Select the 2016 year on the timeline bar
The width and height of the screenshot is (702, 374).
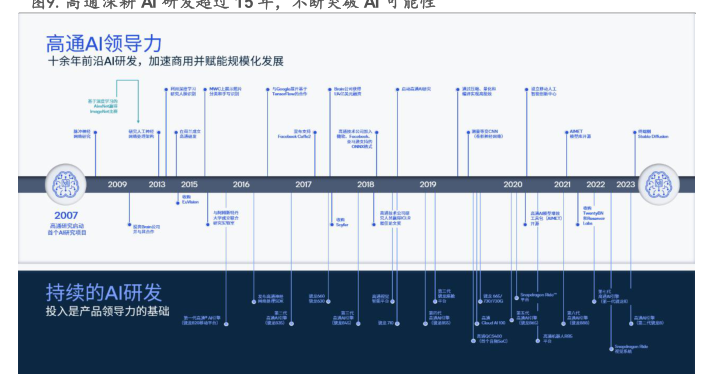241,185
